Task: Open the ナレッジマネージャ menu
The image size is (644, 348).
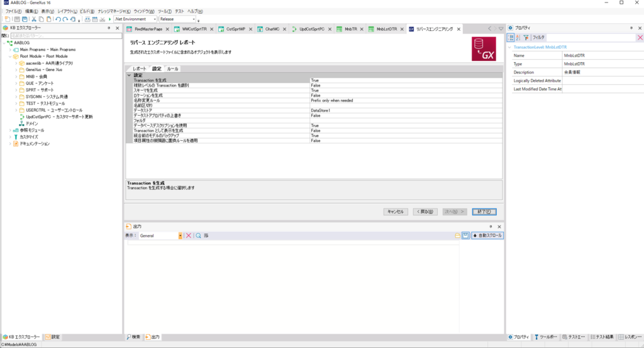Action: tap(114, 11)
